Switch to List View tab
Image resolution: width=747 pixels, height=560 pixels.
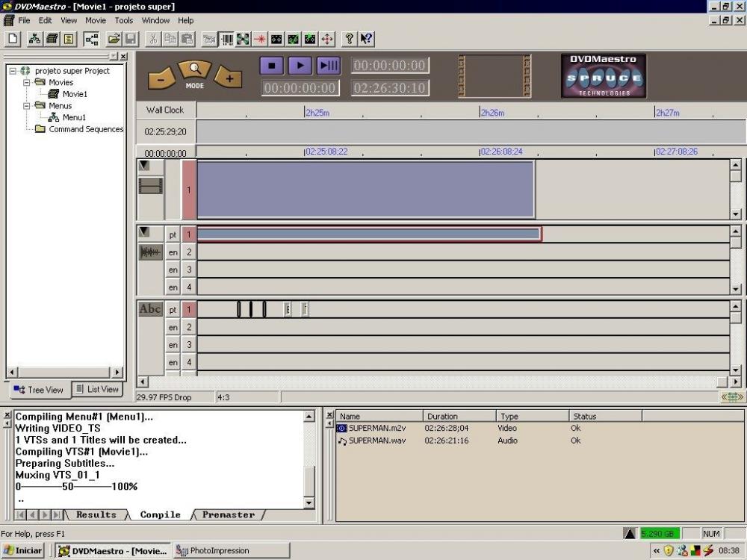(98, 389)
